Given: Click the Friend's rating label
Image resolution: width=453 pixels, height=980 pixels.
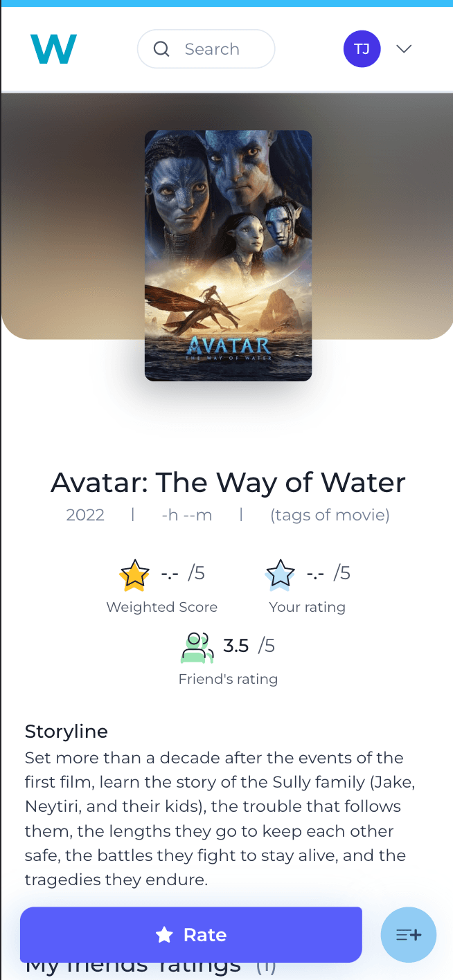Looking at the screenshot, I should point(228,679).
